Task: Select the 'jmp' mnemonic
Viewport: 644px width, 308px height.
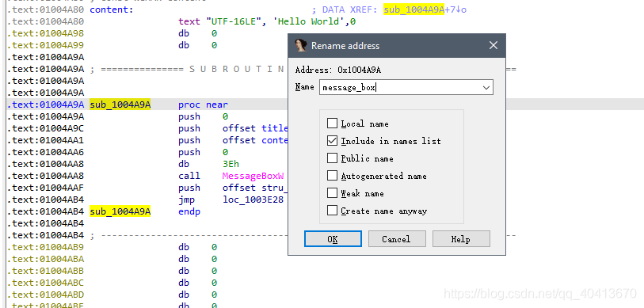Action: [x=186, y=200]
